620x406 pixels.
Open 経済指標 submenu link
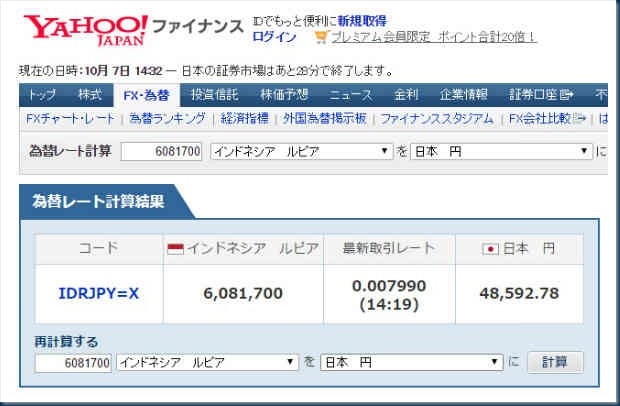pyautogui.click(x=244, y=119)
